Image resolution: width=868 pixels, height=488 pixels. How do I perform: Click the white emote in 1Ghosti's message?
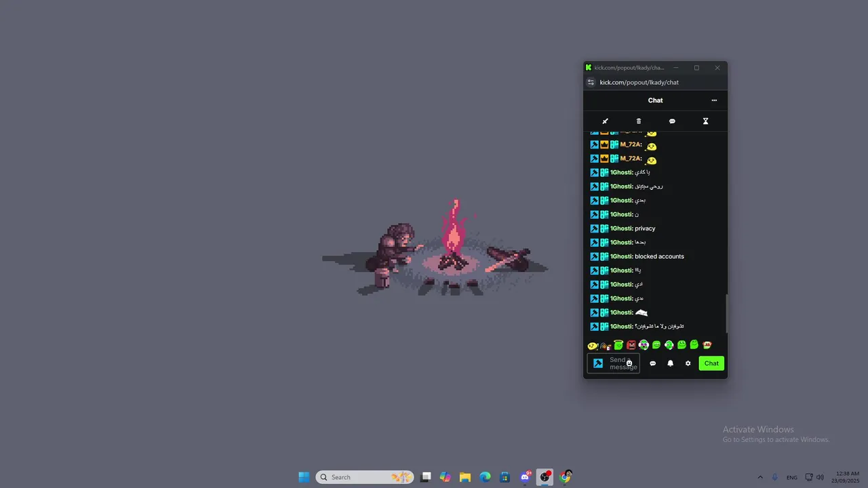pos(642,312)
